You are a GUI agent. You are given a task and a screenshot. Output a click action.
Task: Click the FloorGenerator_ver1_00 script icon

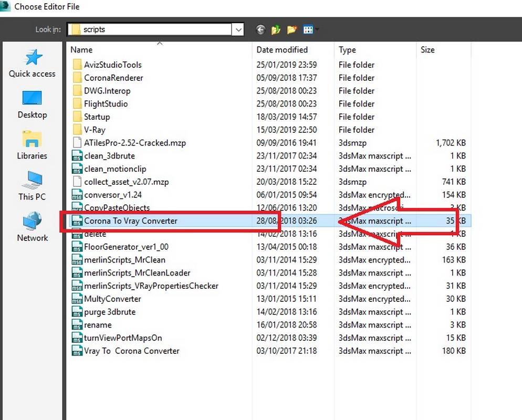[77, 247]
